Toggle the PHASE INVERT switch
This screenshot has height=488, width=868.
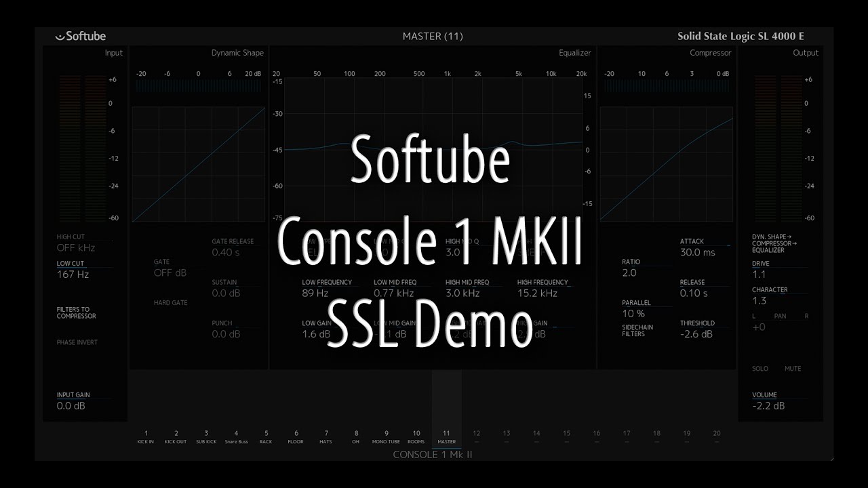(77, 342)
